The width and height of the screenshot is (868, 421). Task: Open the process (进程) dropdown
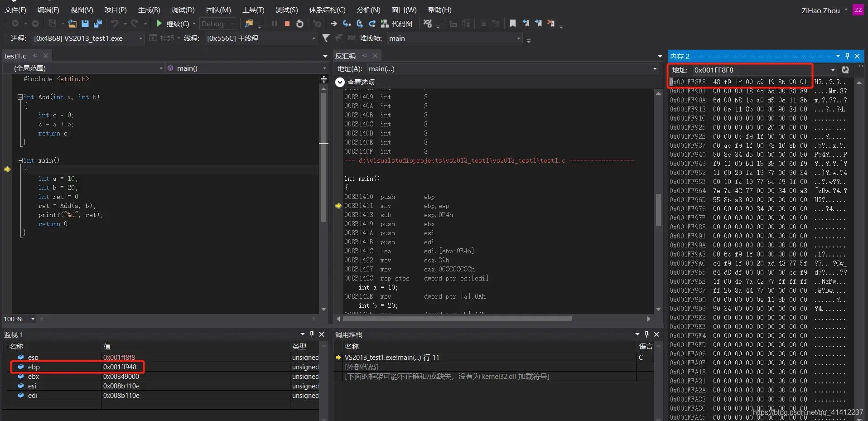coord(88,38)
